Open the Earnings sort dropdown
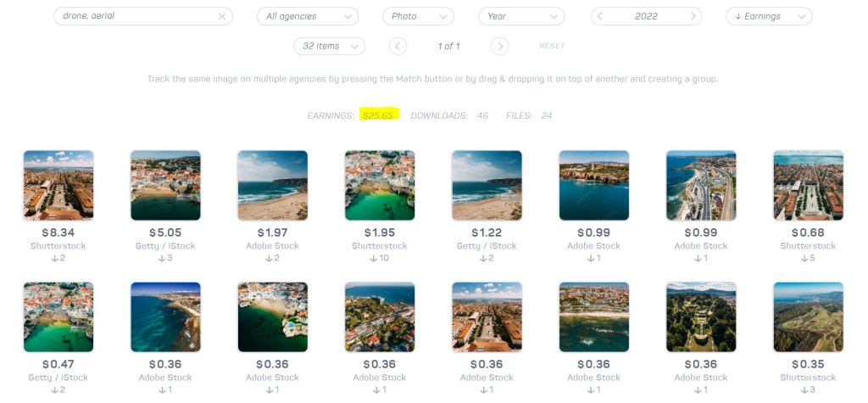The height and width of the screenshot is (403, 868). coord(768,16)
